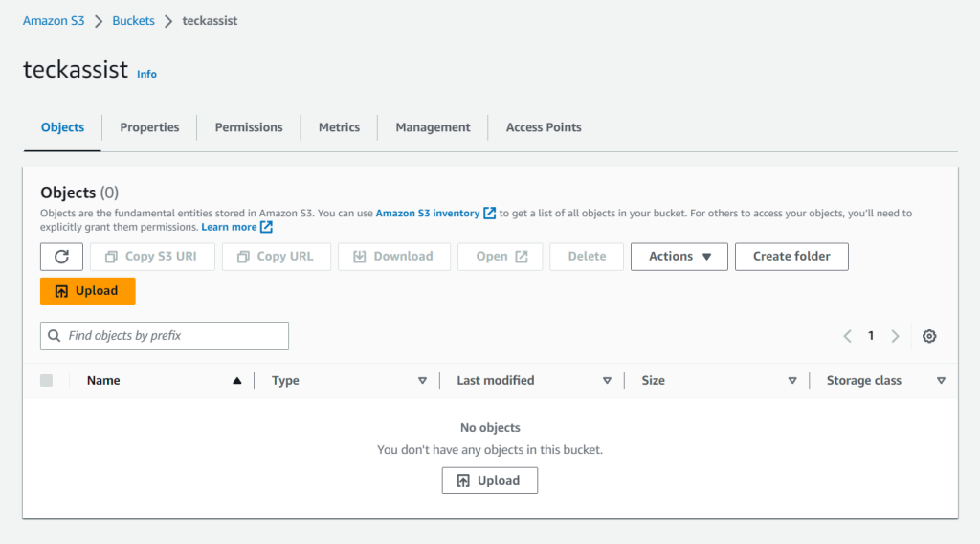980x544 pixels.
Task: Toggle the select all objects checkbox
Action: (x=47, y=381)
